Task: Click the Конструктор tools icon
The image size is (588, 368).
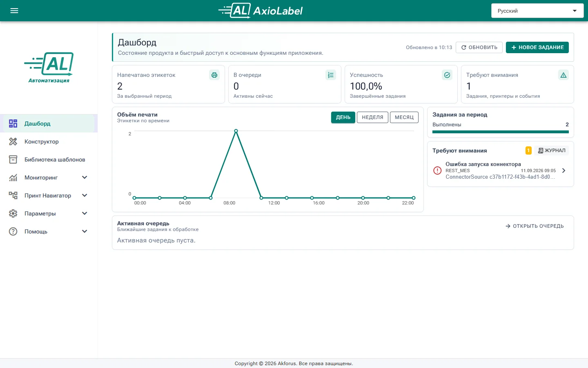Action: coord(13,141)
